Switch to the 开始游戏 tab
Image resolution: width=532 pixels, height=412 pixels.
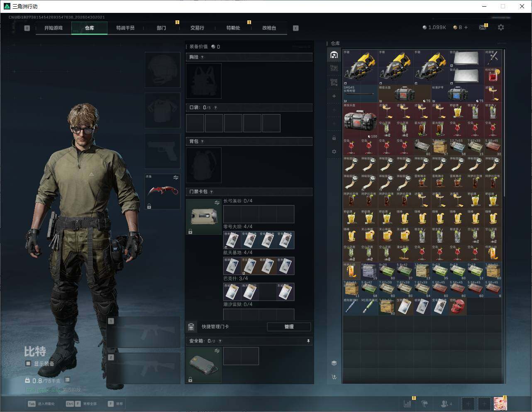[54, 28]
